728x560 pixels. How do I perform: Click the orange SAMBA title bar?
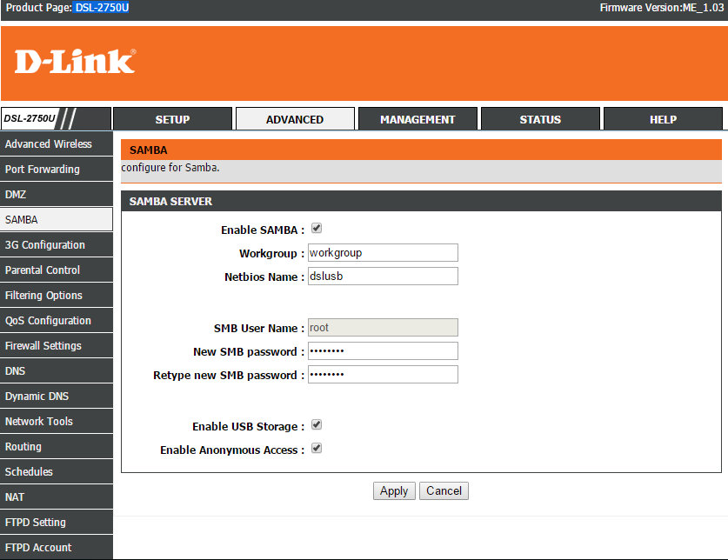[421, 150]
